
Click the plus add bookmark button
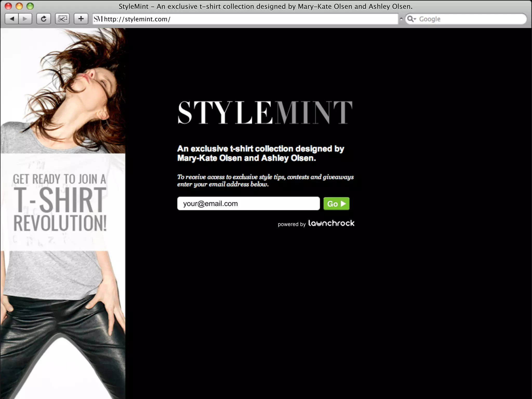pos(81,19)
